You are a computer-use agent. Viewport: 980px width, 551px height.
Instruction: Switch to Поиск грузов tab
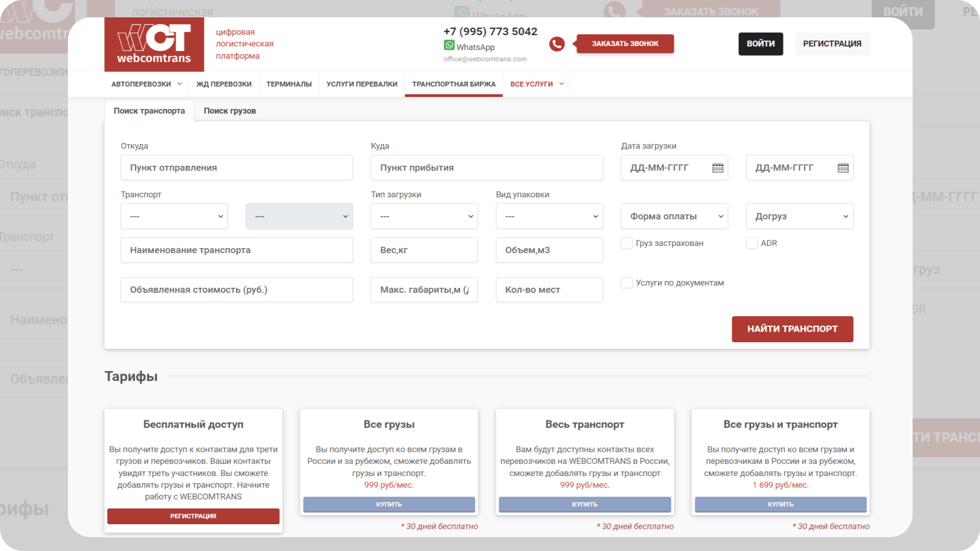[230, 111]
